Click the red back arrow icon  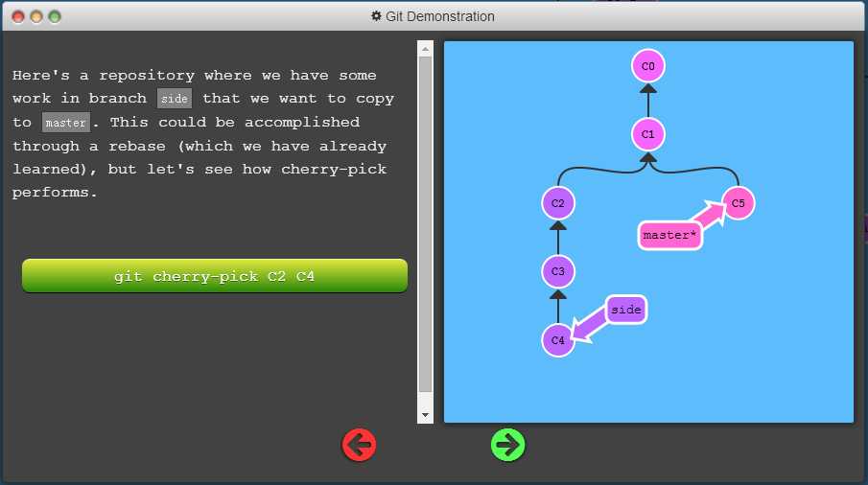(359, 445)
